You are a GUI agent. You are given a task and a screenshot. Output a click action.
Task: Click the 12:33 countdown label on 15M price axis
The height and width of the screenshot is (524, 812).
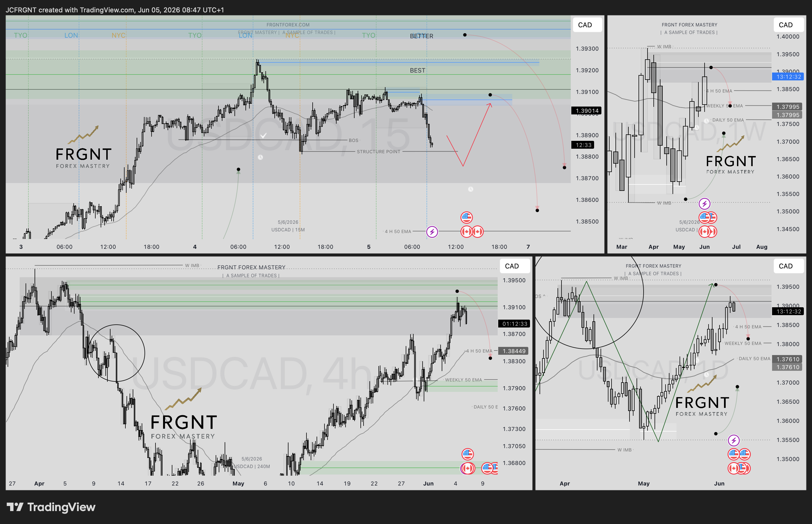click(583, 145)
